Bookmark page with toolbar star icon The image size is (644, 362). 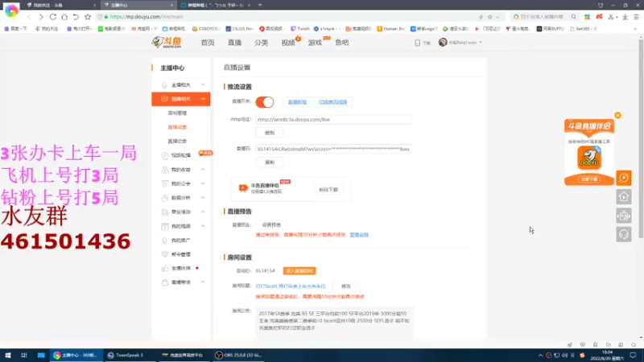88,17
